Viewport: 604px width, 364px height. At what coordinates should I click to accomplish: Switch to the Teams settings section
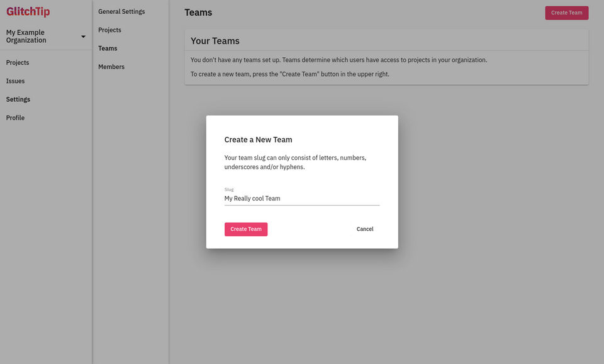pos(108,48)
